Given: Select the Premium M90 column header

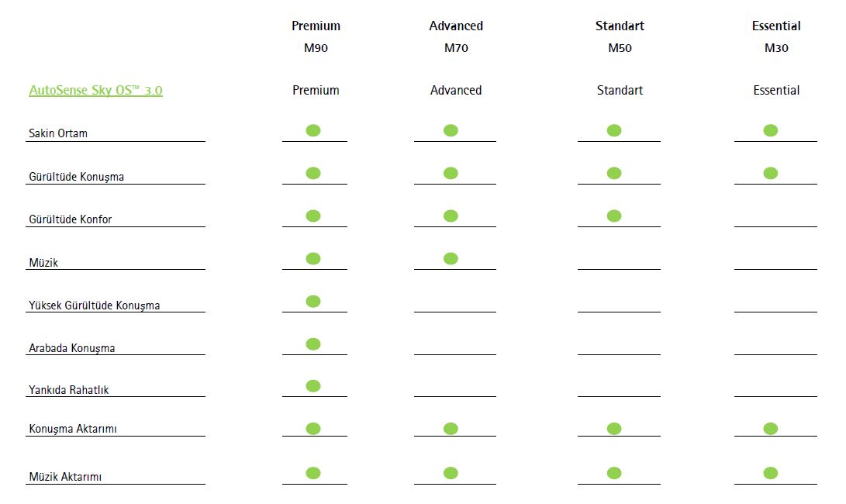Looking at the screenshot, I should tap(316, 36).
